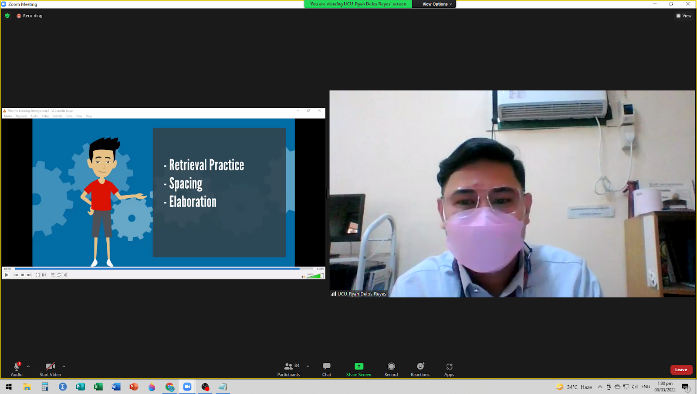The image size is (697, 394).
Task: Click the Record button in Zoom toolbar
Action: click(x=391, y=369)
